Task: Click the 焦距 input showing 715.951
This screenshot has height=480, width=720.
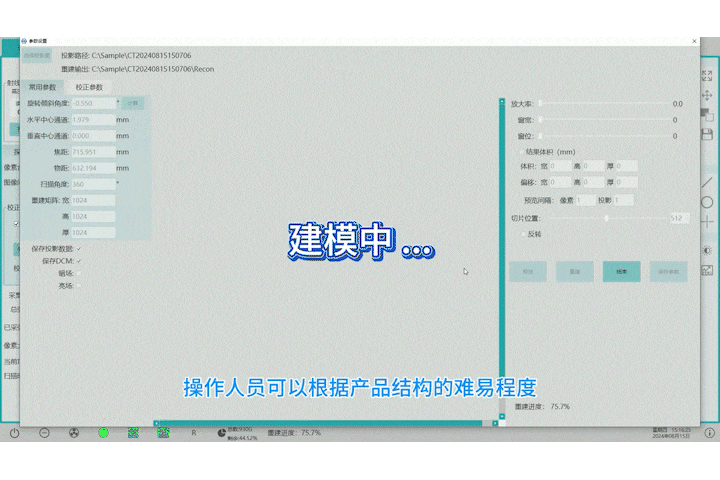Action: coord(94,152)
